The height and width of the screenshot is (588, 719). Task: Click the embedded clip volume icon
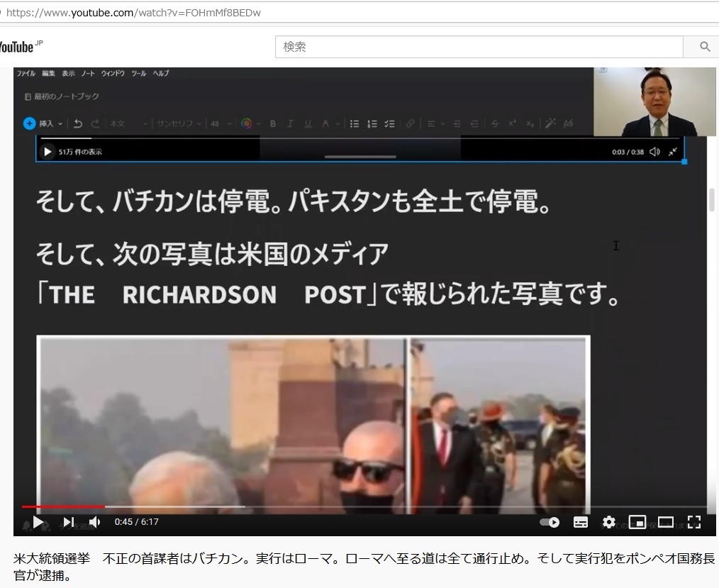[654, 151]
